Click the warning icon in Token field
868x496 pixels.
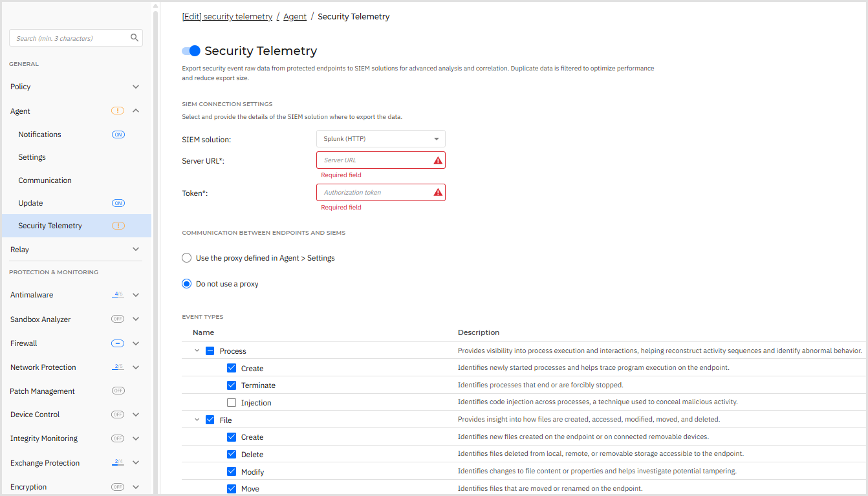click(438, 193)
